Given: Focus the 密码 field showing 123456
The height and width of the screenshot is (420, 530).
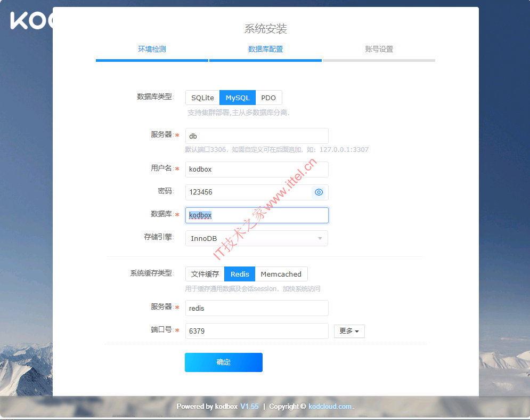Looking at the screenshot, I should [257, 192].
